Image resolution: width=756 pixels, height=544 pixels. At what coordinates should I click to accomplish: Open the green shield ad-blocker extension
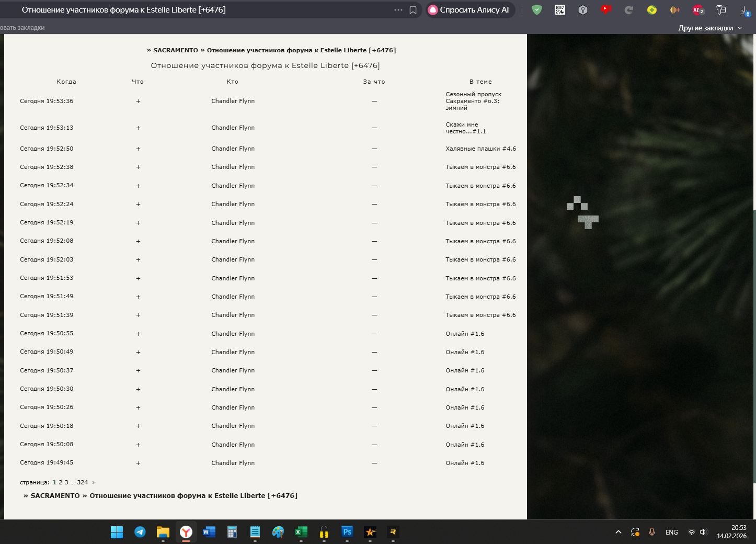[537, 10]
